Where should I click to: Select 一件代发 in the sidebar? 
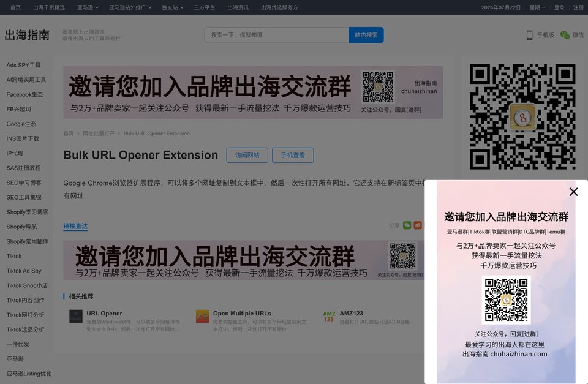click(18, 344)
